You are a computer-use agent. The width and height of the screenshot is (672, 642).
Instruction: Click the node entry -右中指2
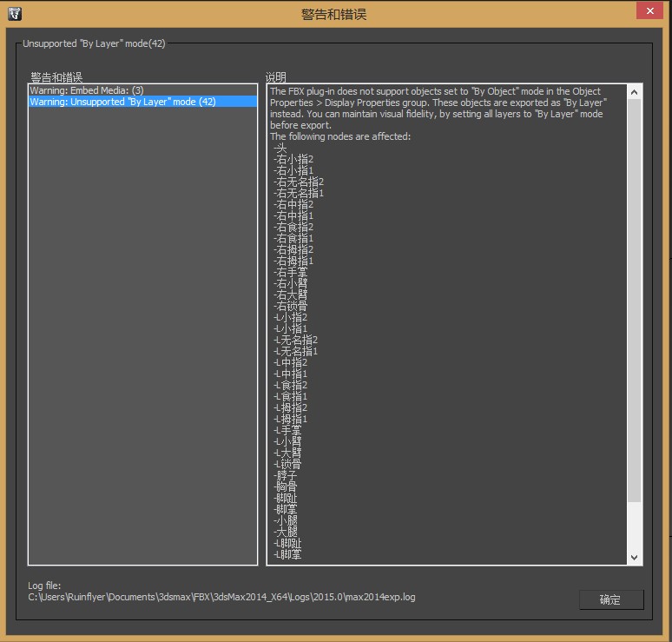tap(293, 204)
